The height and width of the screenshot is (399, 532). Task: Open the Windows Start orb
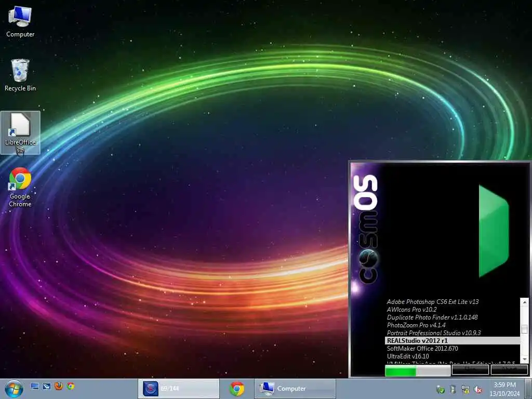(14, 389)
